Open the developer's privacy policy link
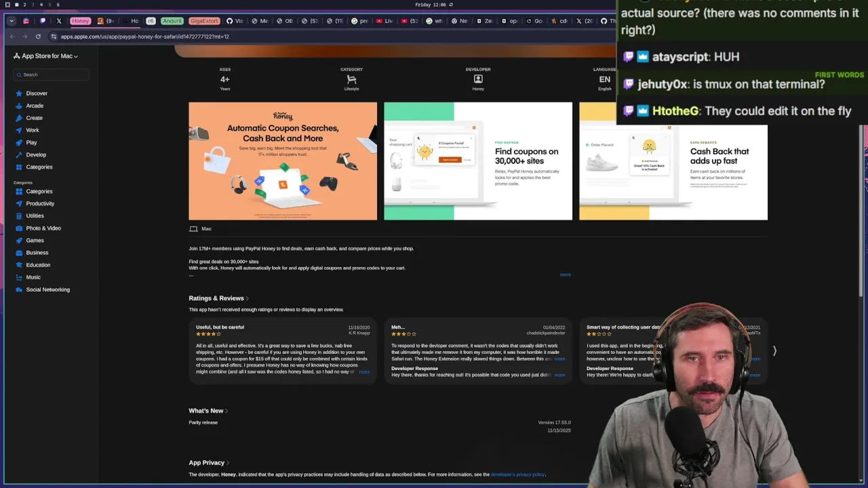The width and height of the screenshot is (868, 488). coord(517,474)
